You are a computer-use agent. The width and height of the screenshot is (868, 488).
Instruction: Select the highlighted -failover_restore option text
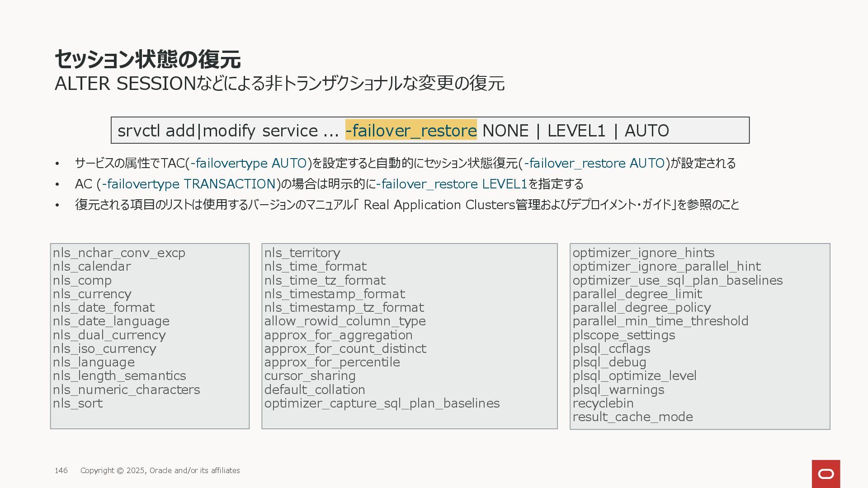pos(411,130)
